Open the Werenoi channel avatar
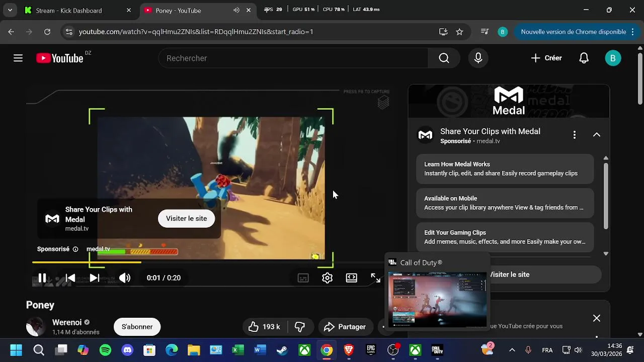644x362 pixels. pyautogui.click(x=36, y=327)
